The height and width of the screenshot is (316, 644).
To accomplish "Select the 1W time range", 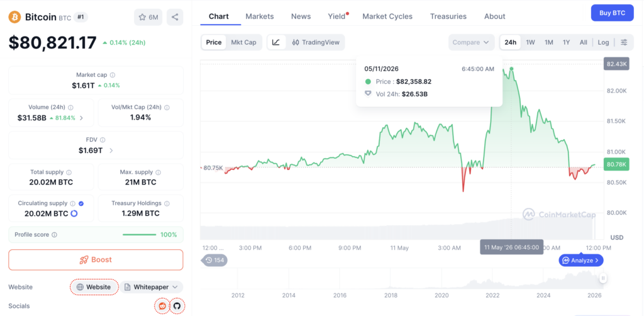I will (530, 42).
